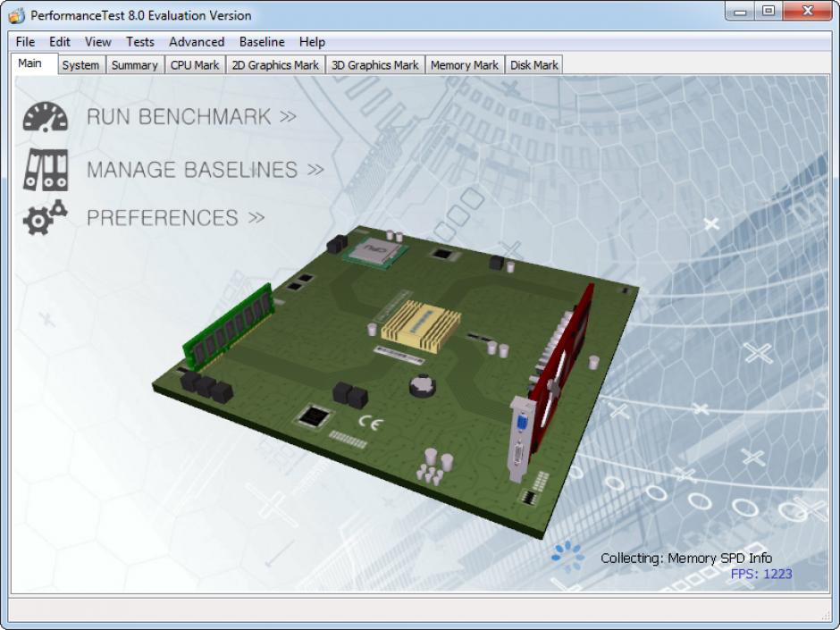Open the MANAGE BASELINES link
Image resolution: width=840 pixels, height=630 pixels.
[x=206, y=170]
